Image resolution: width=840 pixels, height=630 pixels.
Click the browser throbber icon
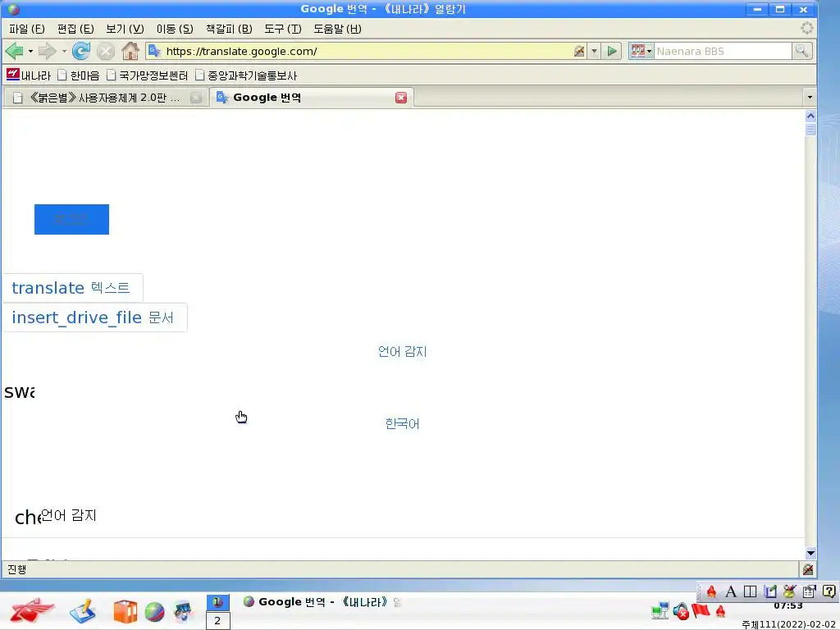coord(807,29)
